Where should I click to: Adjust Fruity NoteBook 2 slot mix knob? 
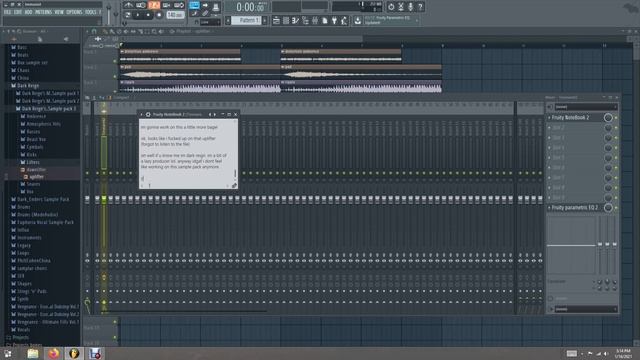[x=608, y=118]
